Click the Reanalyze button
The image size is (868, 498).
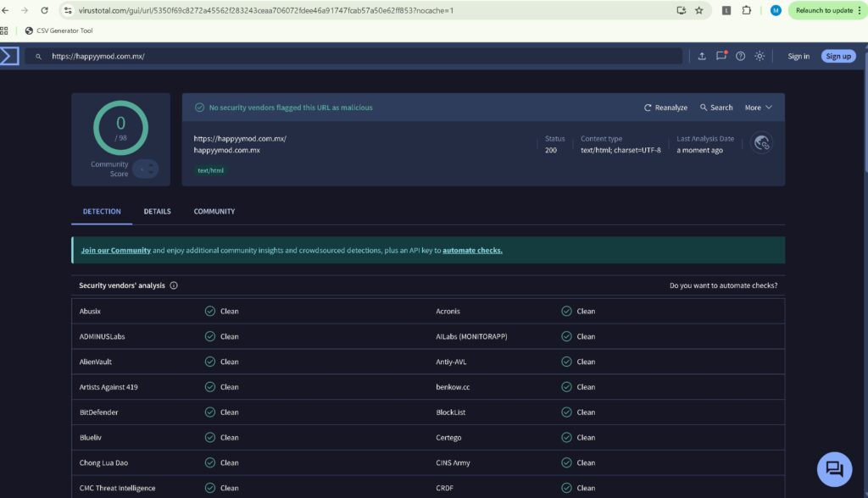[x=665, y=108]
